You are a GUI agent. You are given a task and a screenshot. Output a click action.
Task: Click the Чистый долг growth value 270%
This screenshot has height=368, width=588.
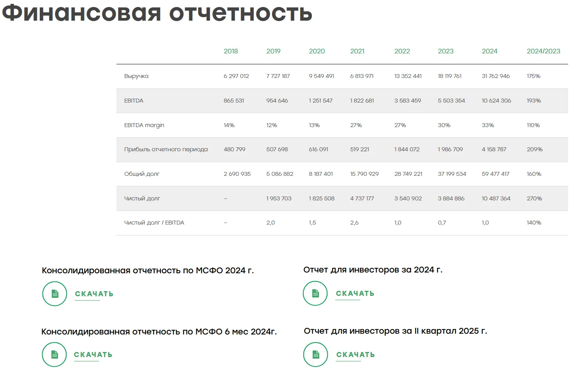click(x=535, y=198)
